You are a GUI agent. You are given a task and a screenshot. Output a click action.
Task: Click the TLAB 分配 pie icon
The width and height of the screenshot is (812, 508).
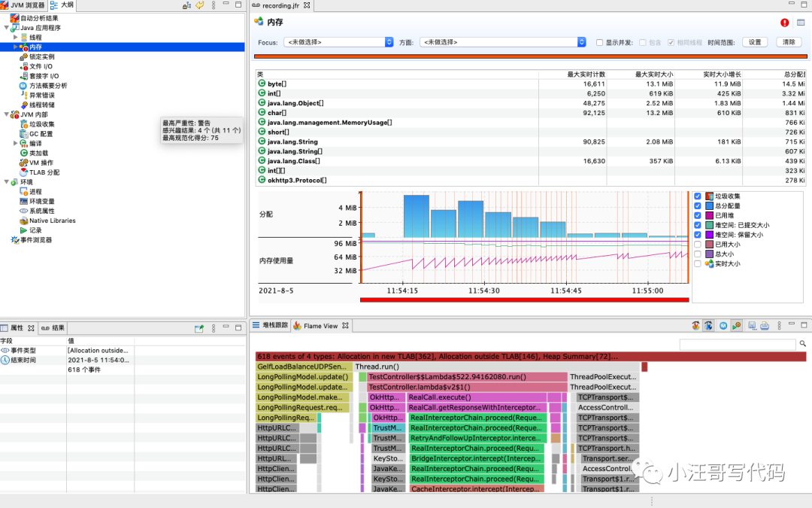pyautogui.click(x=24, y=172)
